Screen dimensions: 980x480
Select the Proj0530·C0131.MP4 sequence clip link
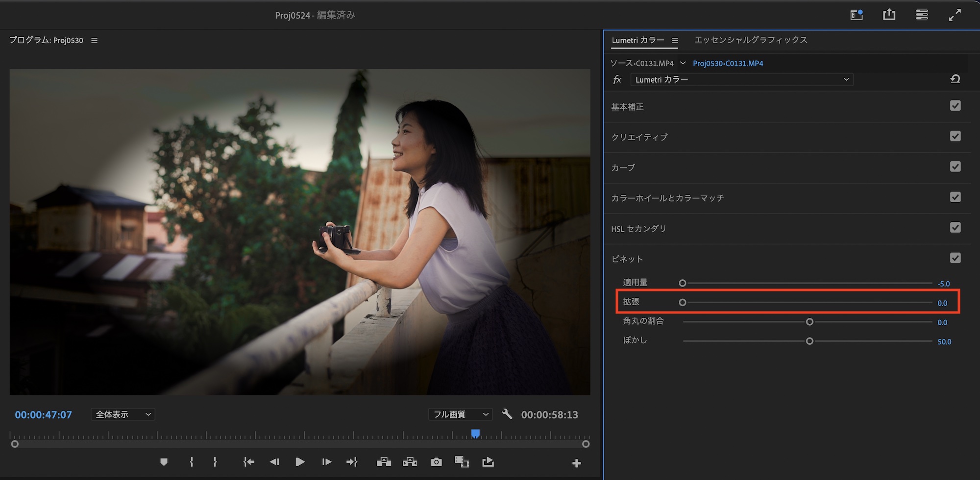click(x=728, y=64)
